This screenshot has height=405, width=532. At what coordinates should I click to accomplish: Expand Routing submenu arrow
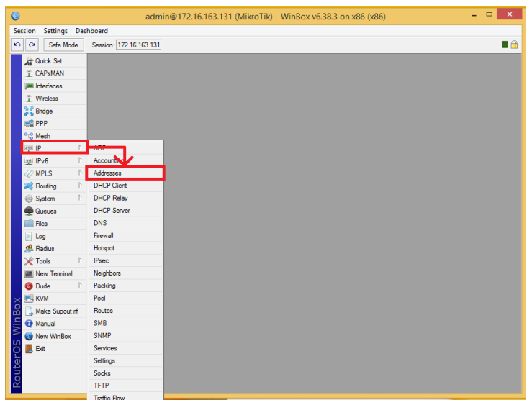pyautogui.click(x=80, y=186)
